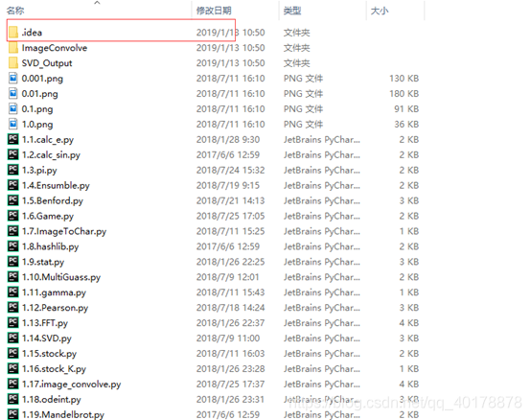Image resolution: width=531 pixels, height=420 pixels.
Task: Click the 0.001.png image file icon
Action: pyautogui.click(x=12, y=78)
